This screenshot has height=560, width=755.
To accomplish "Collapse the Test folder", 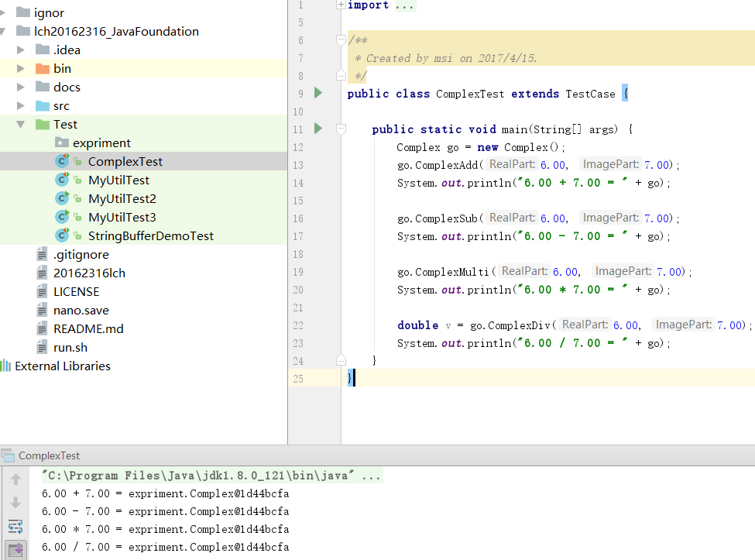I will point(21,124).
